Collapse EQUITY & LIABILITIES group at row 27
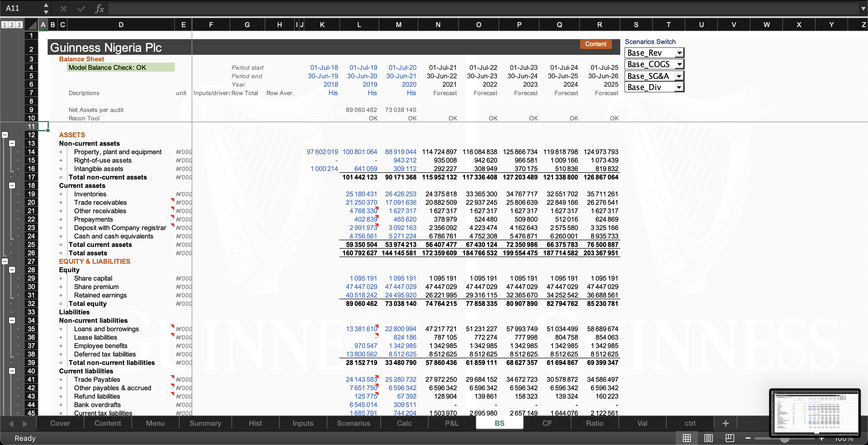The height and width of the screenshot is (445, 868). pos(5,261)
